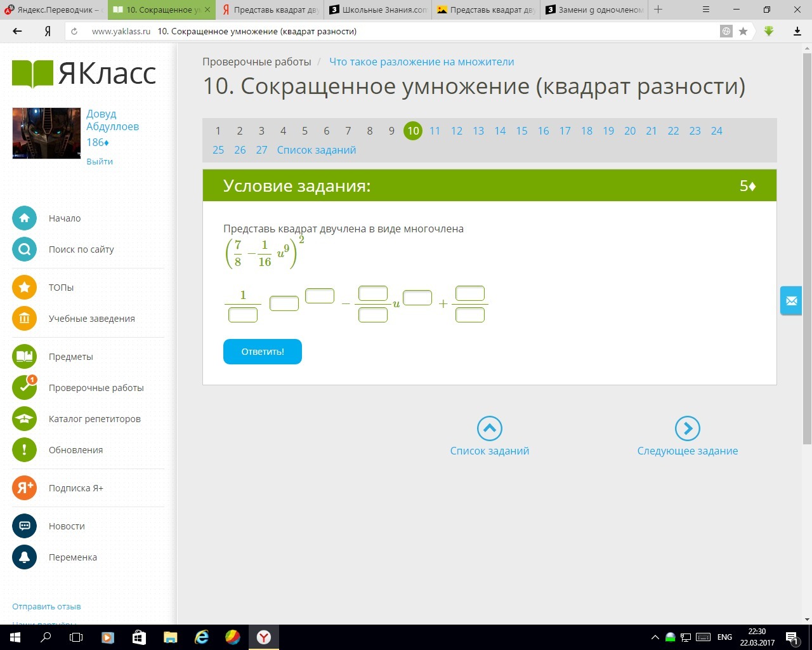The image size is (812, 650).
Task: Go to task number 27
Action: [x=261, y=150]
